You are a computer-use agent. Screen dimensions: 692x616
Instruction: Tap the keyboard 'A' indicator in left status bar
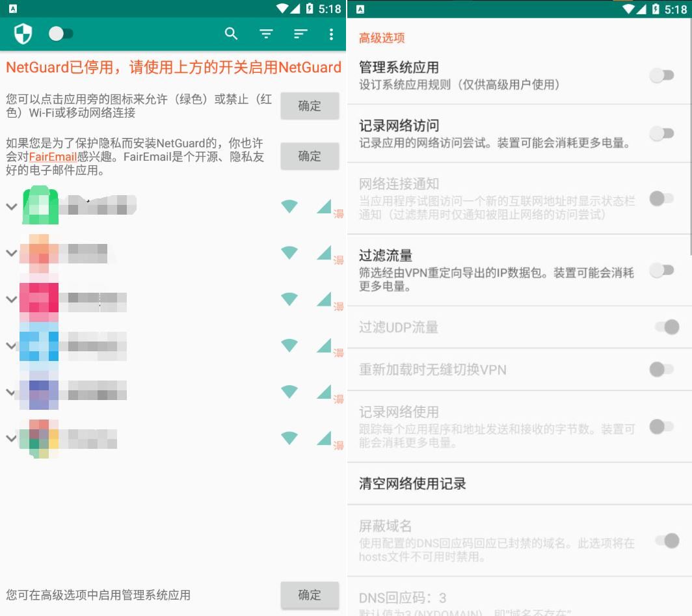pyautogui.click(x=13, y=8)
